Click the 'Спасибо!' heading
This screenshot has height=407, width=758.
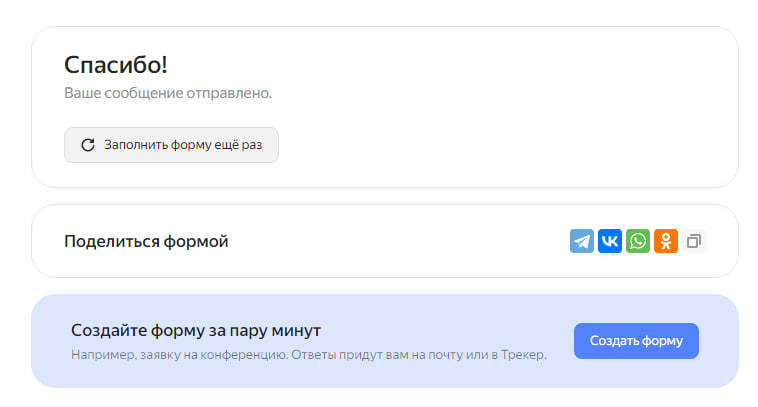point(116,65)
